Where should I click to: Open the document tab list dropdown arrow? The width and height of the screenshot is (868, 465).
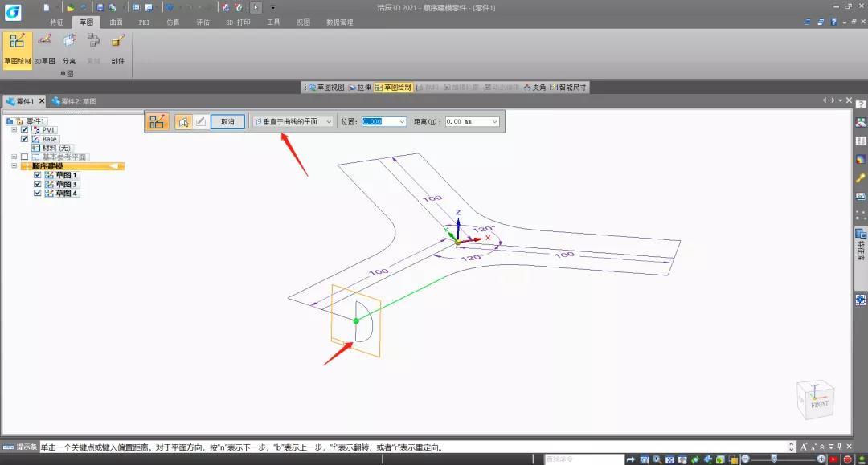pos(841,100)
